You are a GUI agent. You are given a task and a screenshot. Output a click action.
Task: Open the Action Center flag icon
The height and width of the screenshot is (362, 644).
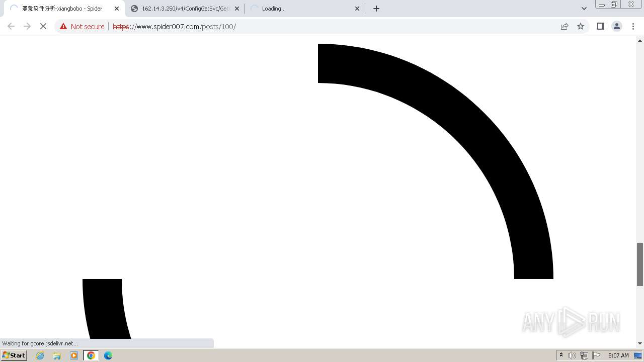[x=596, y=355]
